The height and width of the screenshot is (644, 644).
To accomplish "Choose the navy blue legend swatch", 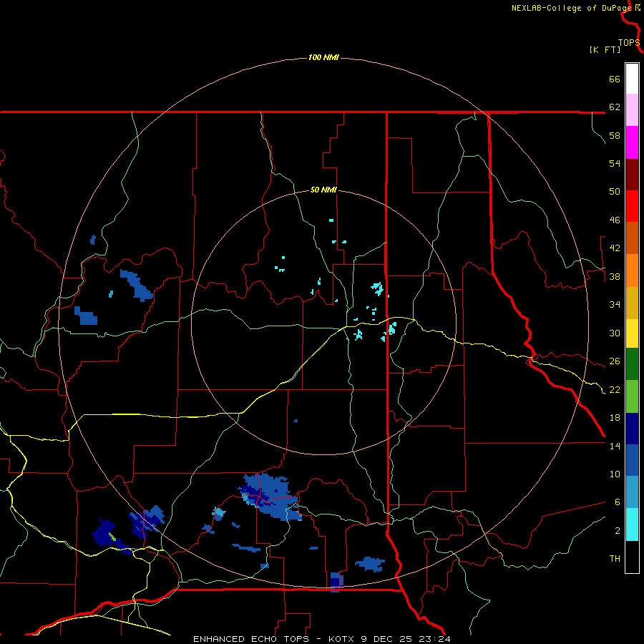I will pyautogui.click(x=632, y=429).
